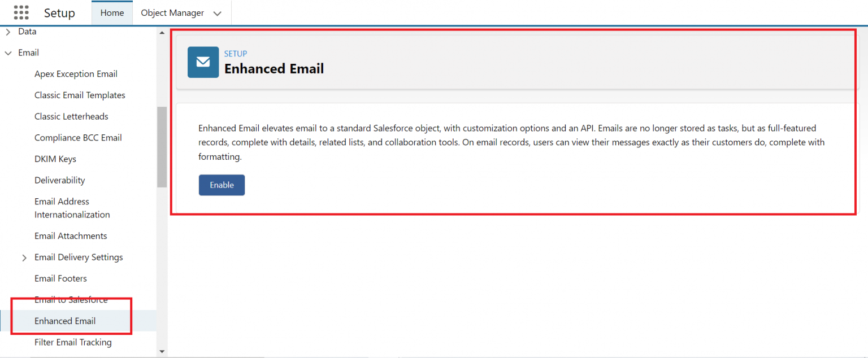Expand Email Delivery Settings in sidebar
The width and height of the screenshot is (868, 358).
click(24, 257)
